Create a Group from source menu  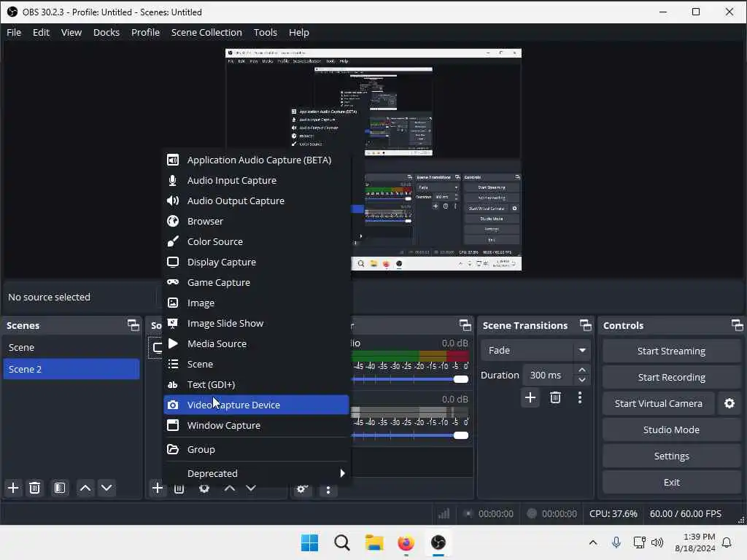pyautogui.click(x=256, y=449)
